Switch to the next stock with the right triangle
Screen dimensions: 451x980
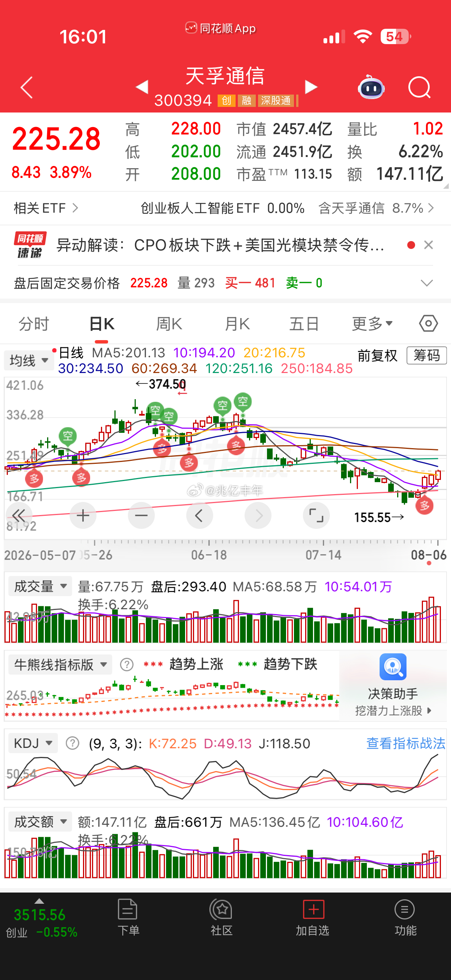click(311, 87)
